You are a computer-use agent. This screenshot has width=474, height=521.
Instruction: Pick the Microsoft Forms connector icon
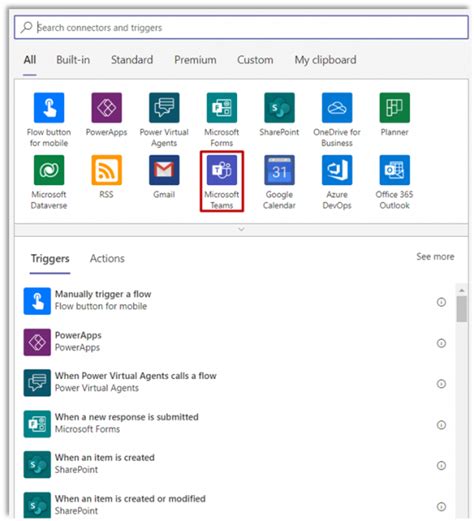tap(222, 108)
